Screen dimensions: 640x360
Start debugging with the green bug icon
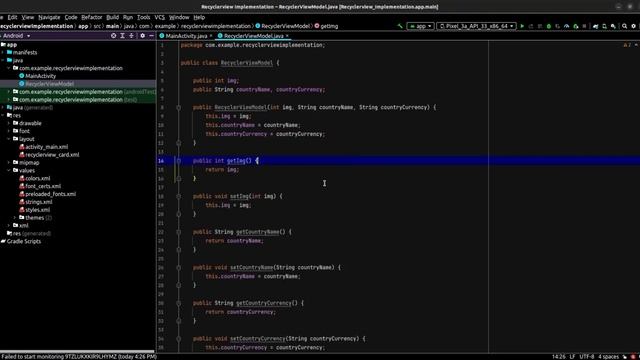point(549,26)
